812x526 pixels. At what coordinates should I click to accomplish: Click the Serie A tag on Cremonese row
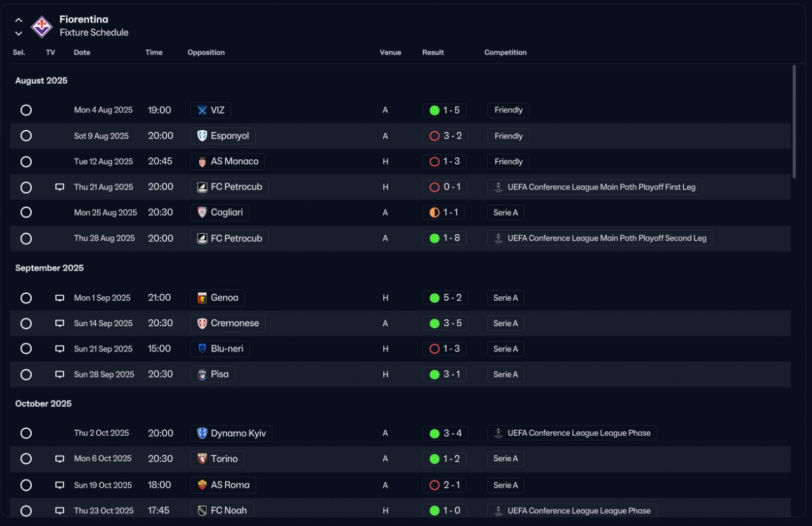(506, 324)
